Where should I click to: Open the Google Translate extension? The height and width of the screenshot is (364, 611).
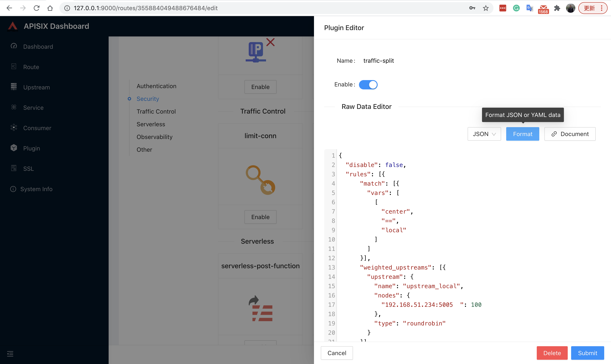point(530,8)
